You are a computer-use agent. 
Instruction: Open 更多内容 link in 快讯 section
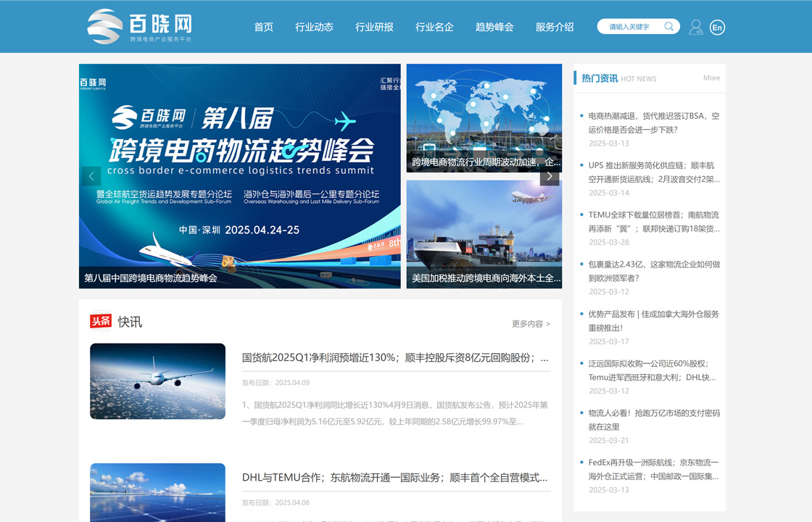click(531, 323)
